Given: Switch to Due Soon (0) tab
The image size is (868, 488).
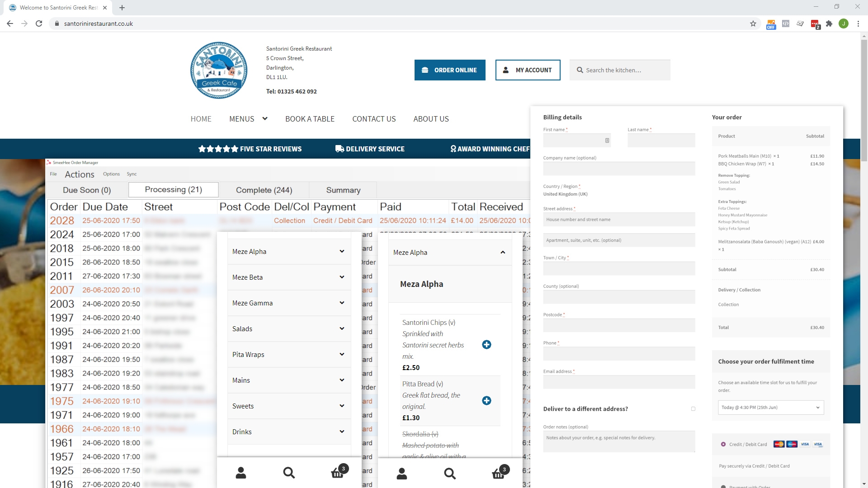Looking at the screenshot, I should click(87, 190).
